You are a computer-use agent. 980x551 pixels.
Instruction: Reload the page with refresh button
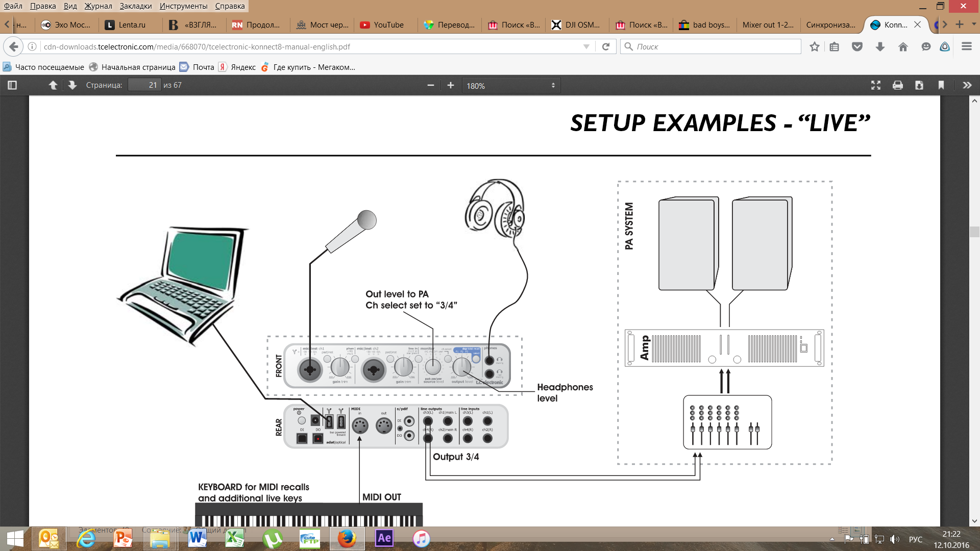coord(606,46)
